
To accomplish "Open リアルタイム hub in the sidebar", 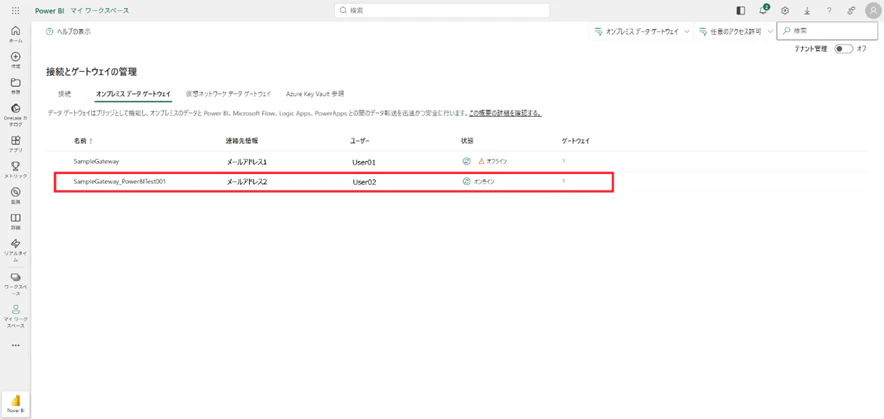I will (16, 250).
